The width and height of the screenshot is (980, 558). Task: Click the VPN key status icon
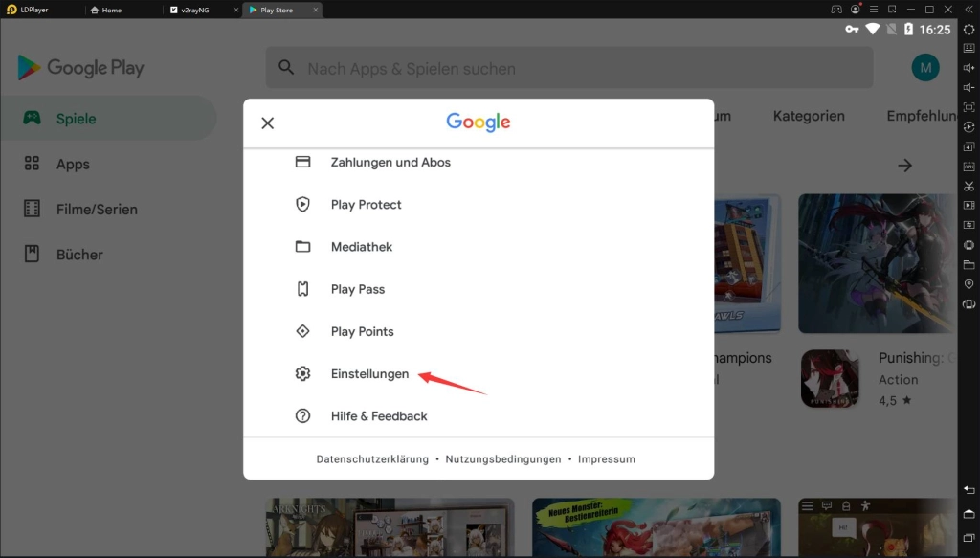pyautogui.click(x=852, y=30)
